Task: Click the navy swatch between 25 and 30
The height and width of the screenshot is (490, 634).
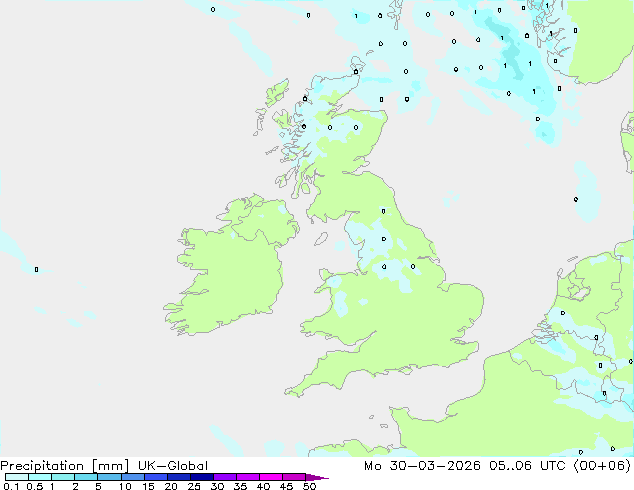Action: (x=201, y=477)
